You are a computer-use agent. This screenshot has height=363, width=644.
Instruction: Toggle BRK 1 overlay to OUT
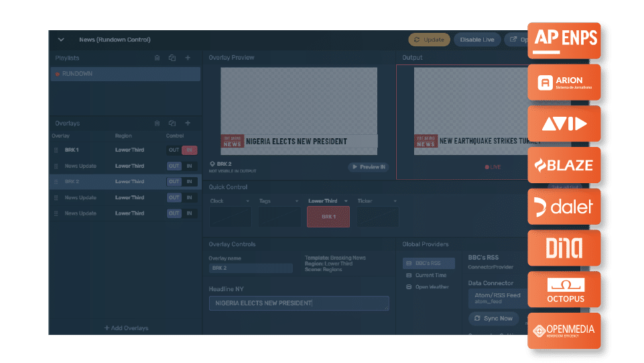click(174, 150)
